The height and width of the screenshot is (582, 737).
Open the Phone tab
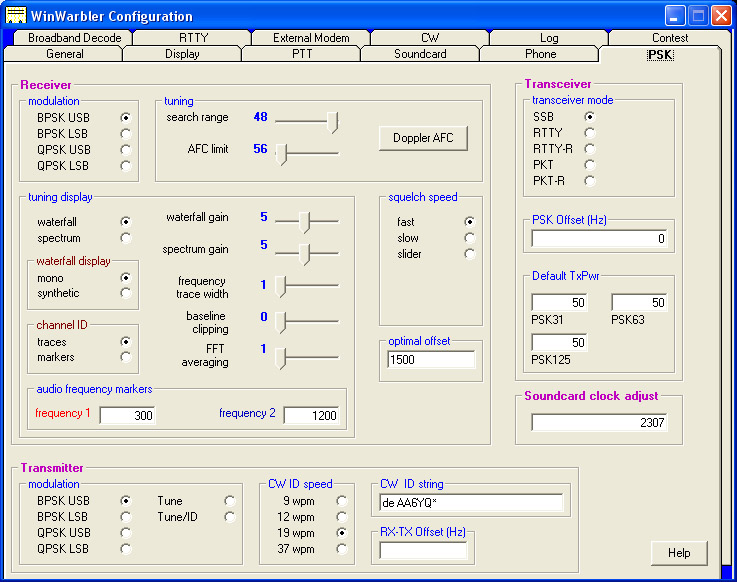pyautogui.click(x=540, y=54)
